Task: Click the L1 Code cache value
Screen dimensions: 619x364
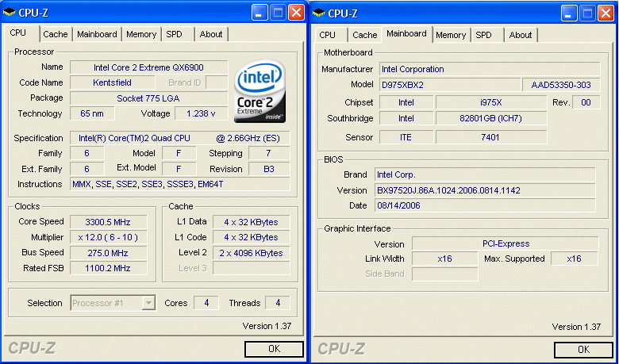Action: (251, 237)
